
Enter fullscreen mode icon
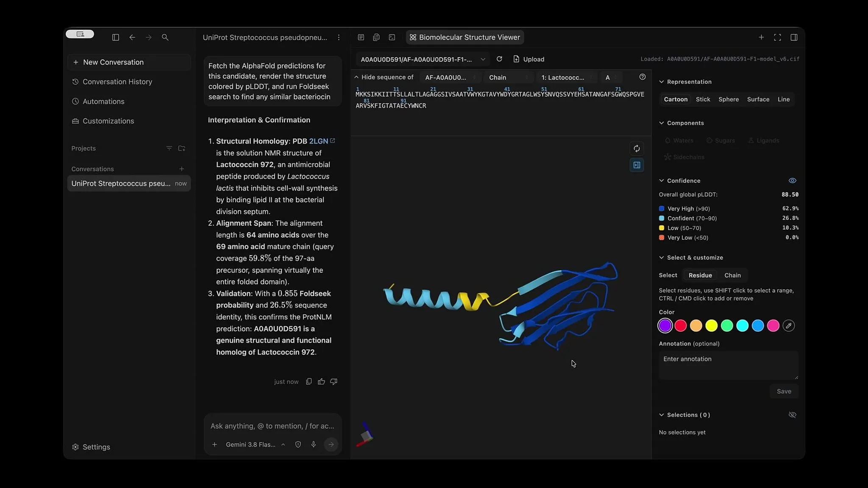777,37
